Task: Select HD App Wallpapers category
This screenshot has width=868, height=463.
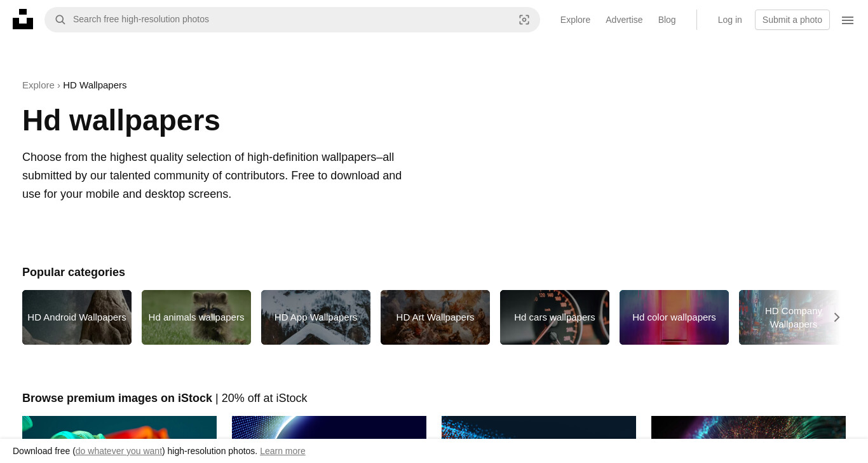Action: pyautogui.click(x=316, y=317)
